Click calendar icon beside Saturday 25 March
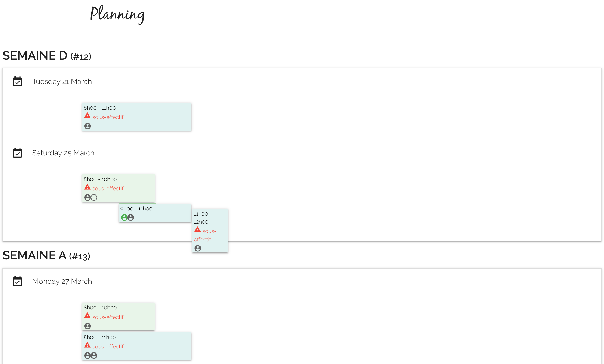The width and height of the screenshot is (604, 364). tap(17, 153)
